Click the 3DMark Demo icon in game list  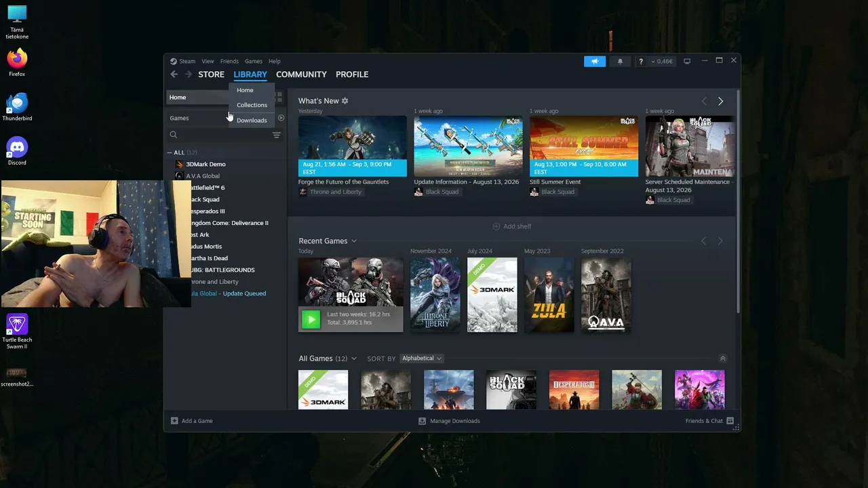tap(179, 164)
